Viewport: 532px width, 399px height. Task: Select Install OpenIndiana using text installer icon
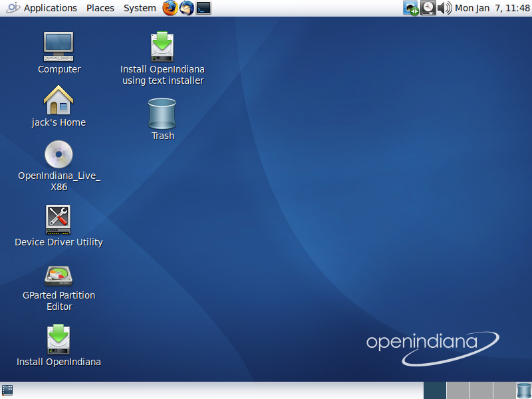click(x=162, y=47)
